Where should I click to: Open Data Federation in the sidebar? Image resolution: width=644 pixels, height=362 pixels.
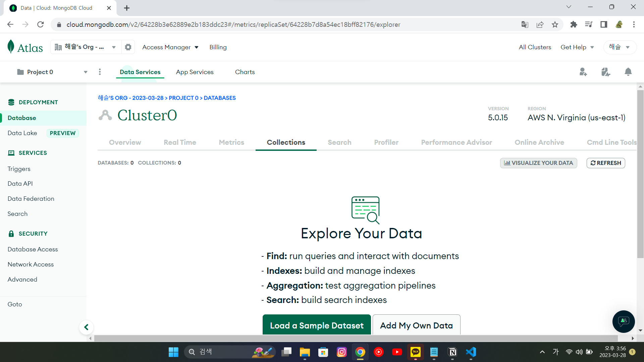coord(31,199)
